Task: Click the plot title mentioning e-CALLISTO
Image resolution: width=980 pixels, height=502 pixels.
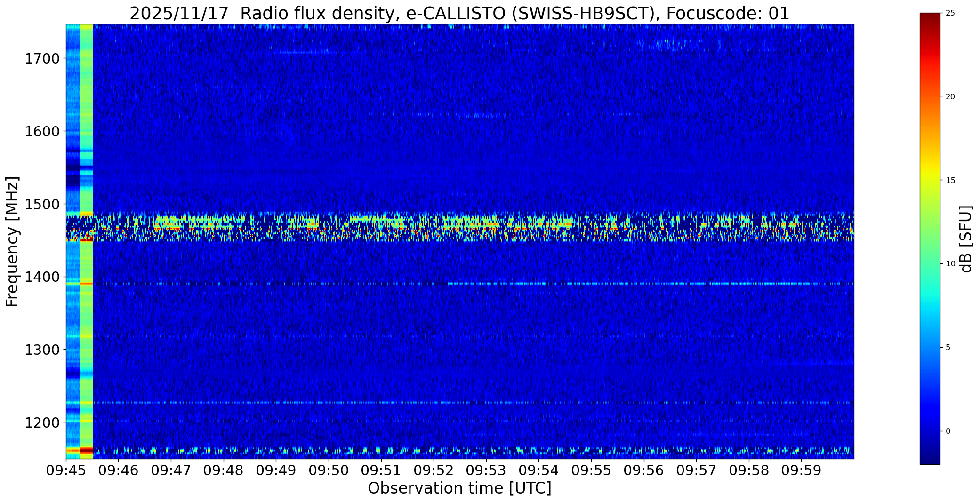Action: click(459, 13)
